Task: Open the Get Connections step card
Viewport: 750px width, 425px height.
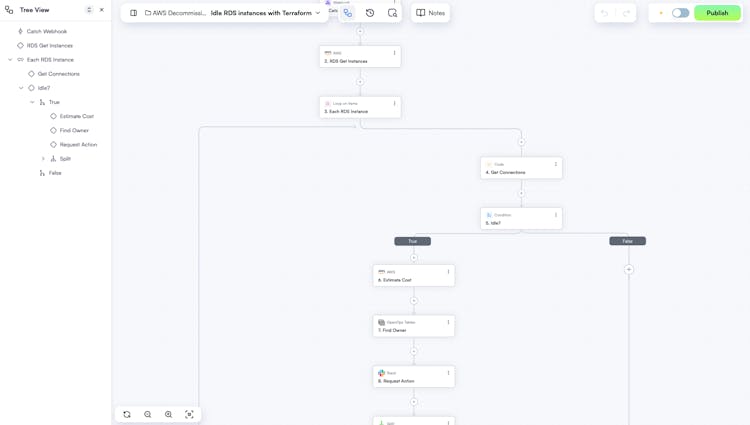Action: pyautogui.click(x=521, y=168)
